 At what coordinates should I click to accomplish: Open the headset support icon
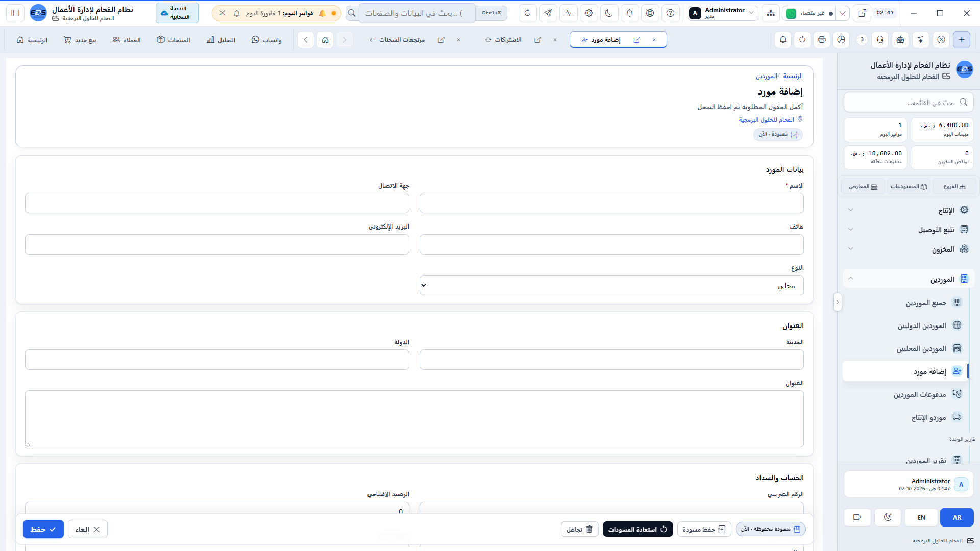tap(880, 40)
